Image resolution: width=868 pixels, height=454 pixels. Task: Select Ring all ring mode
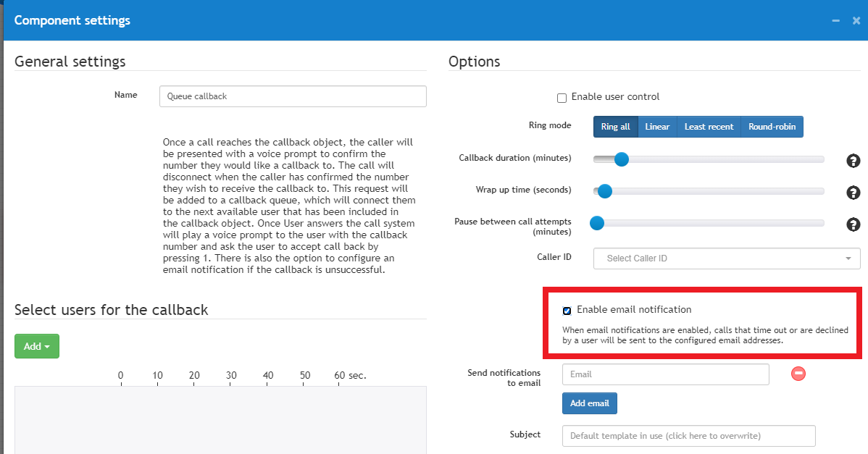pos(616,127)
